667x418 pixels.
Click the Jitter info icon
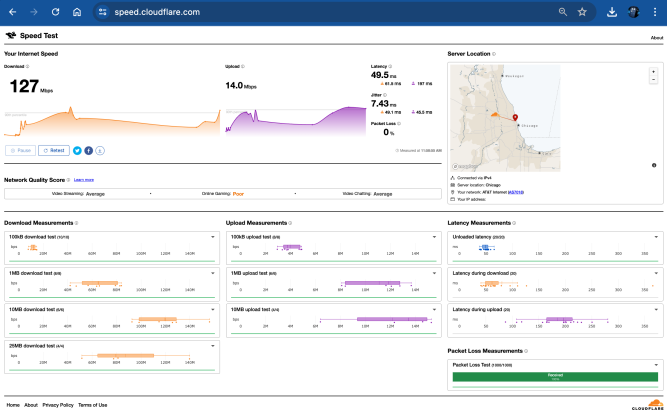(385, 95)
